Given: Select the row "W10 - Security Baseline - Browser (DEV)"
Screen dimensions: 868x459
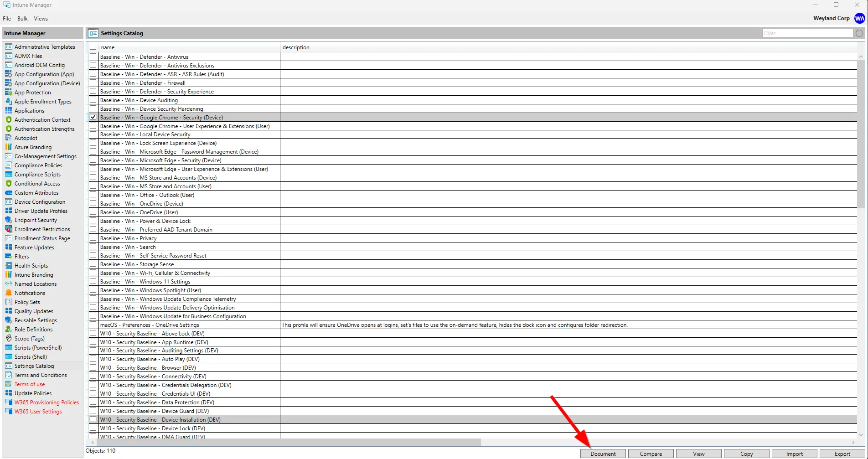Looking at the screenshot, I should click(x=472, y=368).
